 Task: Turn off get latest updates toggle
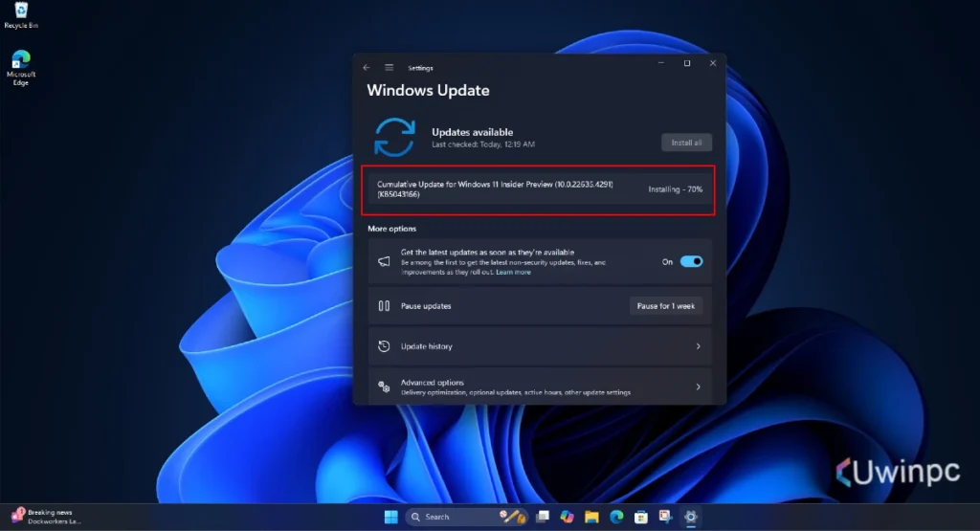point(691,262)
